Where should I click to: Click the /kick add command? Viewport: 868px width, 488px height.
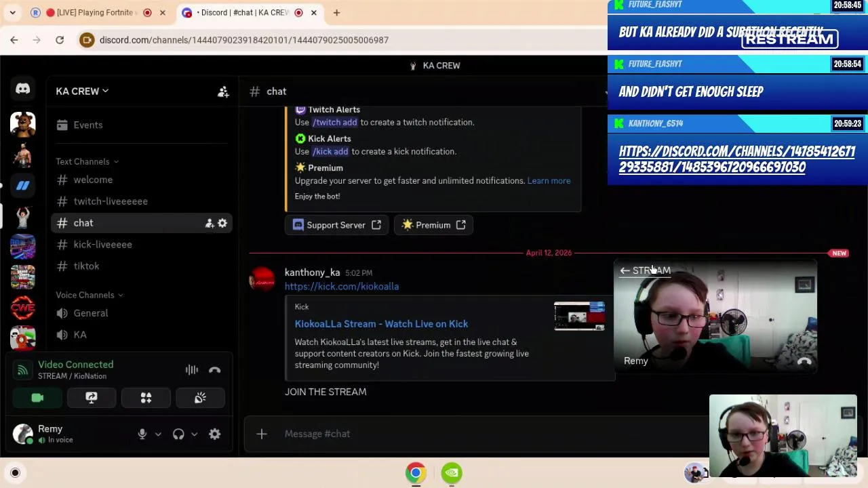(x=330, y=152)
